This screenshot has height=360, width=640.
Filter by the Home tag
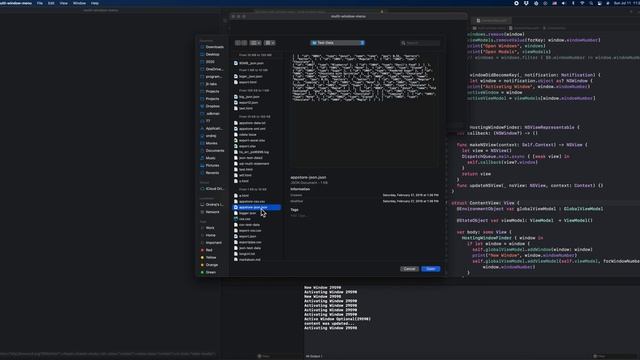pos(209,235)
